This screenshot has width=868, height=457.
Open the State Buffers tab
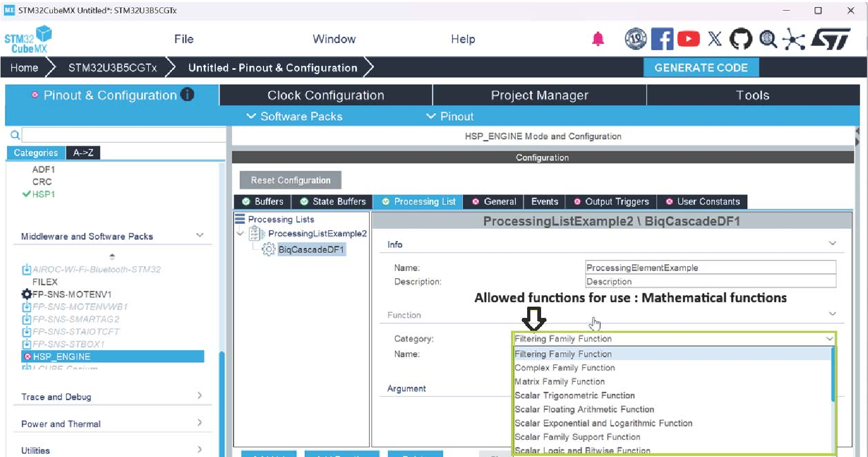(332, 201)
